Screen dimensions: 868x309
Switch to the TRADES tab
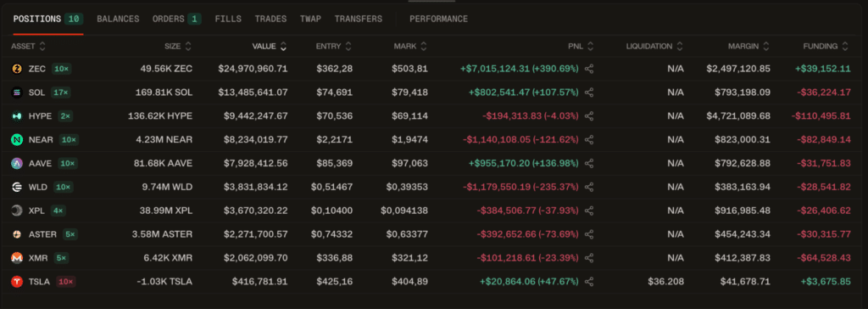[x=270, y=19]
